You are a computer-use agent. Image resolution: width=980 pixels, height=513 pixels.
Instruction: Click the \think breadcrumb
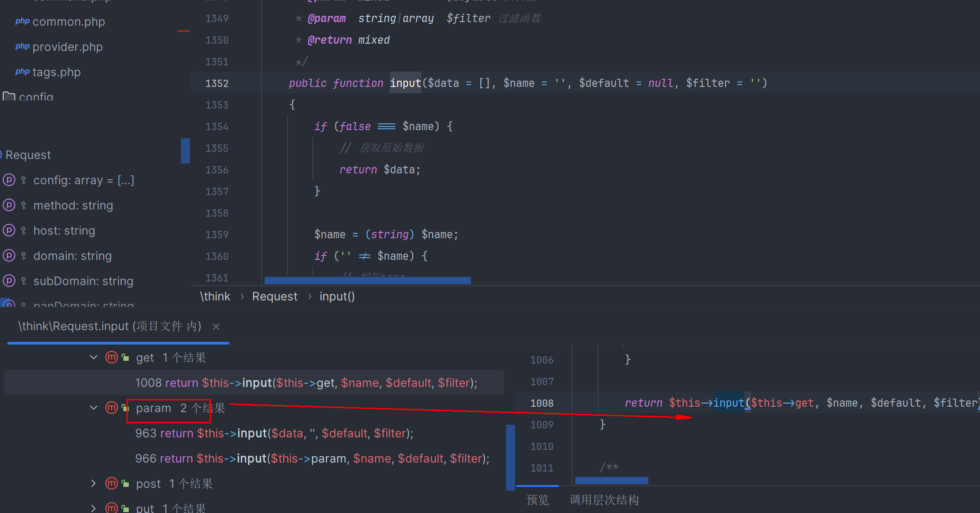pos(215,296)
